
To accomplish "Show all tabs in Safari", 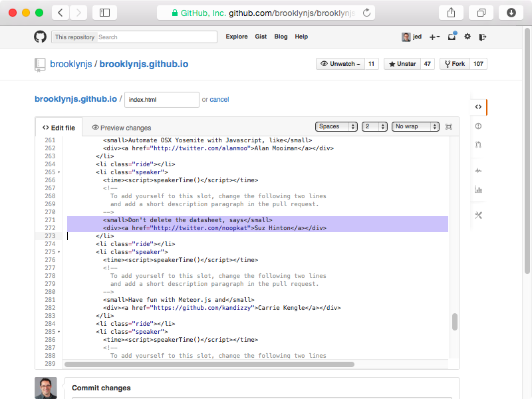I will [481, 13].
